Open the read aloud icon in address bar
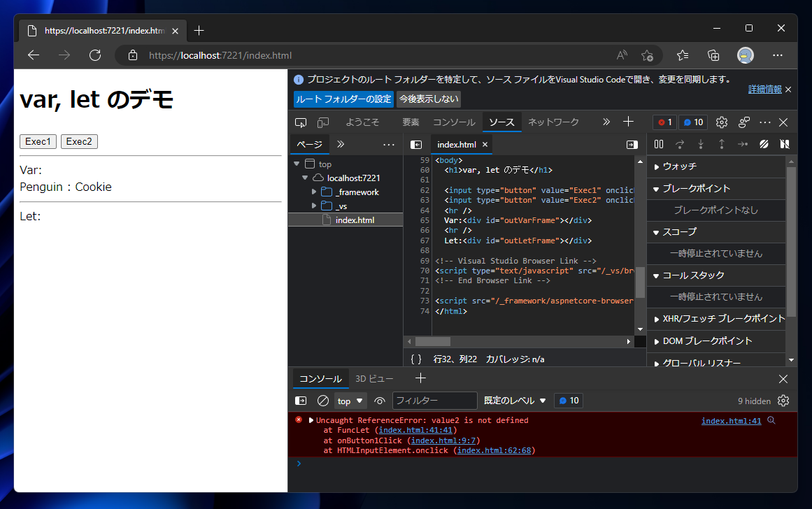Image resolution: width=812 pixels, height=509 pixels. click(622, 55)
